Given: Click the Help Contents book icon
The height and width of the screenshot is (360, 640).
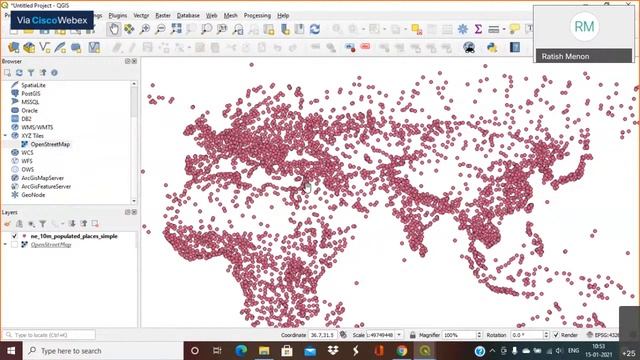Looking at the screenshot, I should click(x=515, y=47).
